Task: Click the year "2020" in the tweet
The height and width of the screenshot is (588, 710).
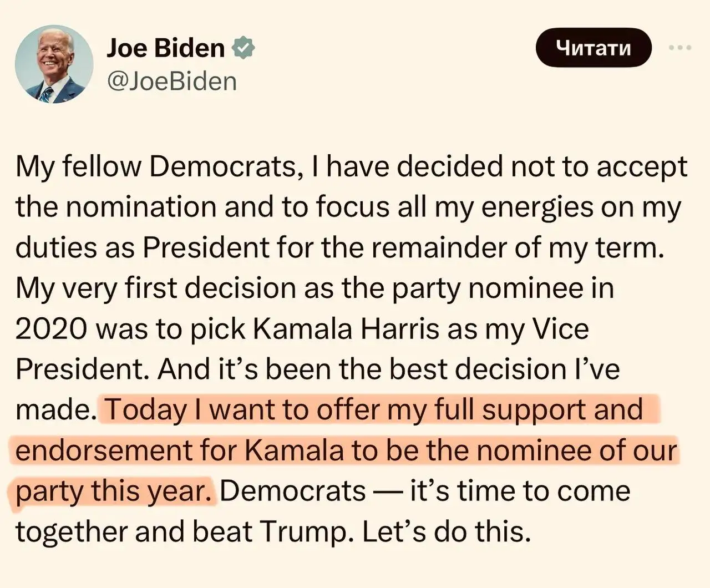Action: (50, 329)
